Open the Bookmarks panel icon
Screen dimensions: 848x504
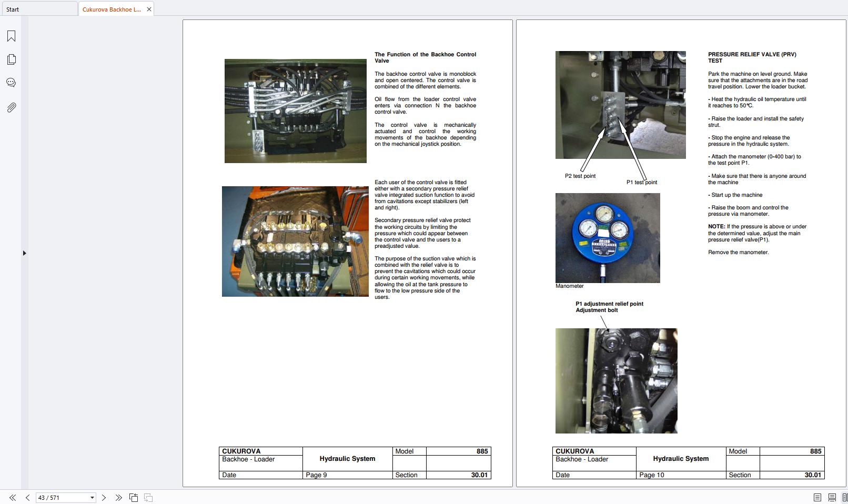11,36
